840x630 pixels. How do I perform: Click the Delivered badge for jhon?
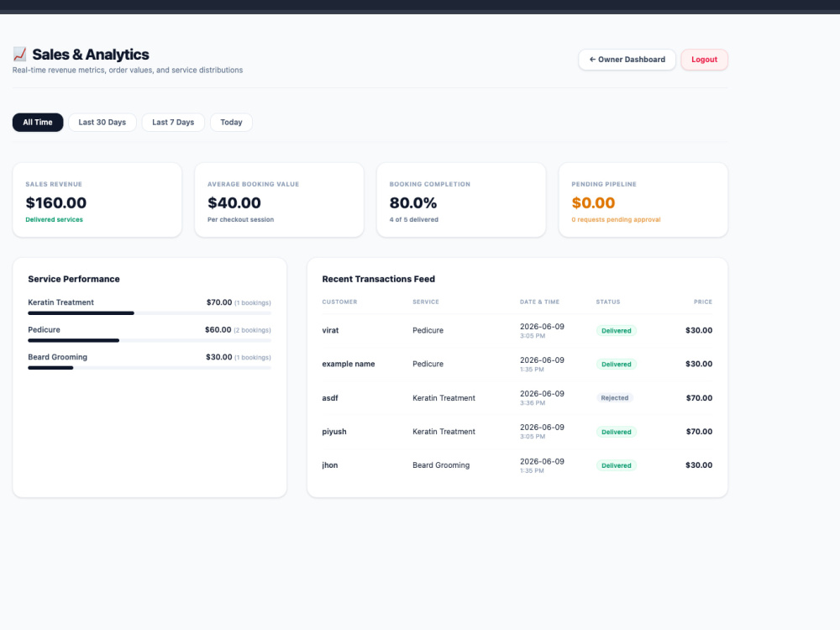pyautogui.click(x=616, y=465)
